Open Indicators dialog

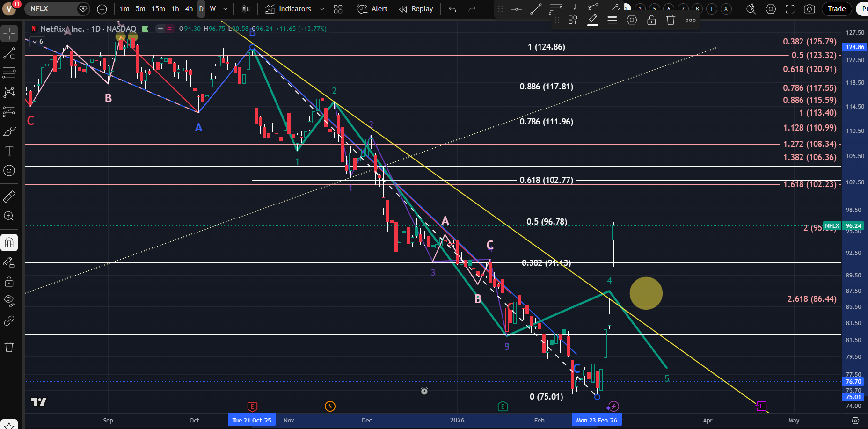(288, 9)
